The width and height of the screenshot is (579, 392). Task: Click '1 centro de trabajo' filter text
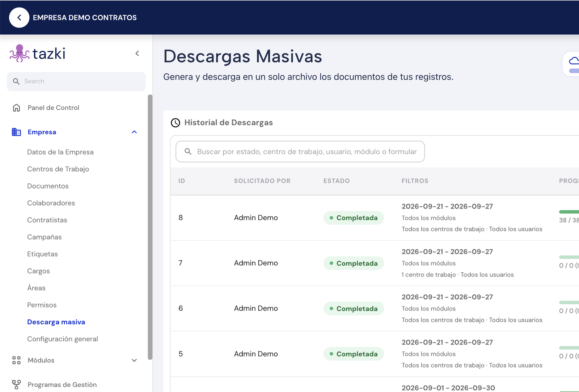click(x=428, y=275)
